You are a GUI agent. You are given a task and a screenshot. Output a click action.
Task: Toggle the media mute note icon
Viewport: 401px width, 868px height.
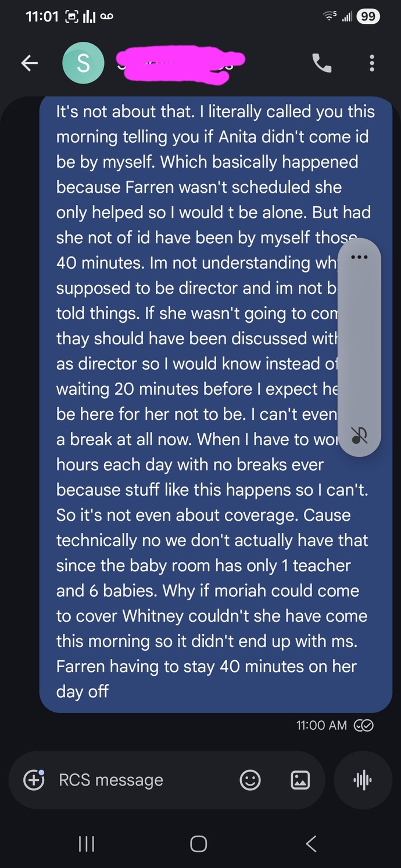click(359, 435)
